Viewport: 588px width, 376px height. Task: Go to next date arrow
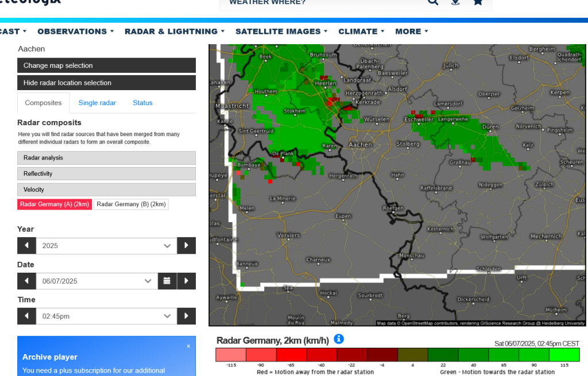187,281
